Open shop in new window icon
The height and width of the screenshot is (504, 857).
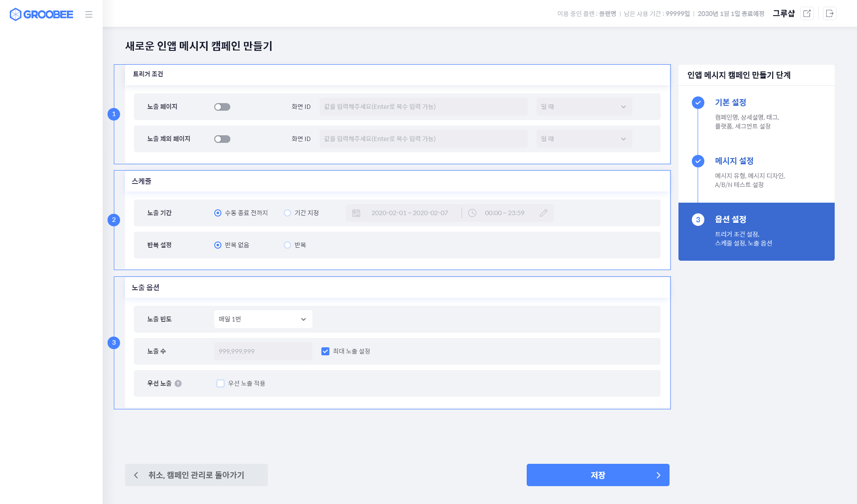click(807, 13)
